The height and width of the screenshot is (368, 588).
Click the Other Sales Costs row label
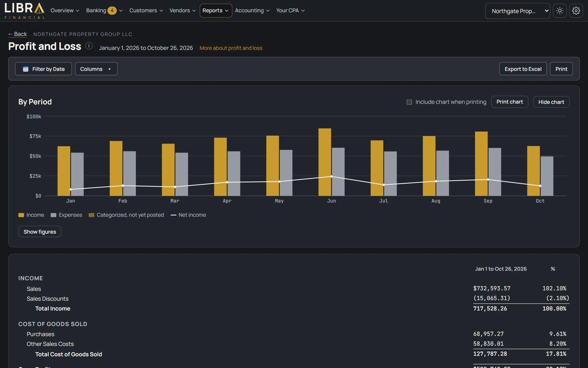pyautogui.click(x=50, y=344)
